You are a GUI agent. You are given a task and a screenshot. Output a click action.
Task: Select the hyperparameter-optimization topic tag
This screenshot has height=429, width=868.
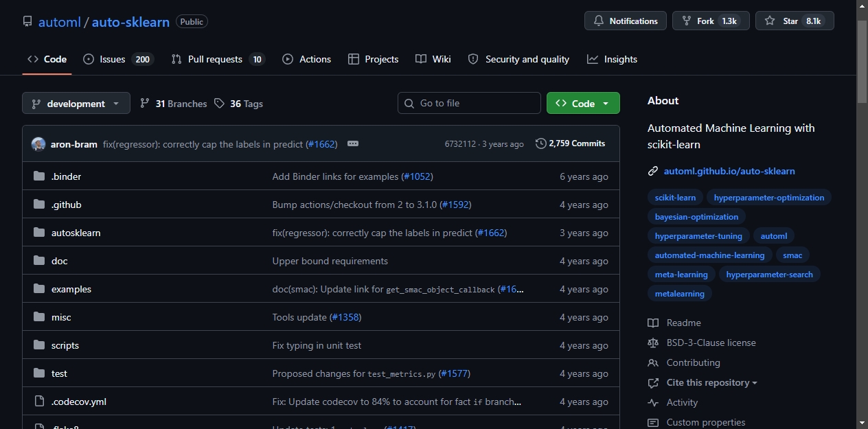coord(769,198)
